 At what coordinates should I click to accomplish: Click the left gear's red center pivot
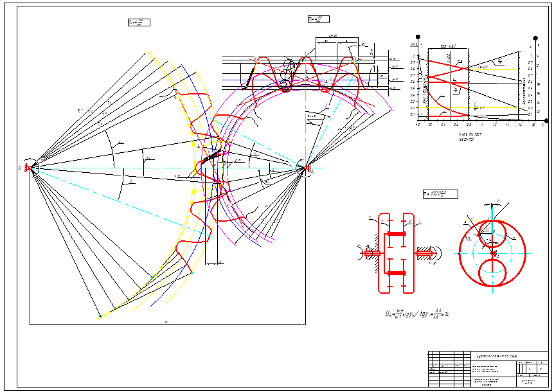pos(30,166)
